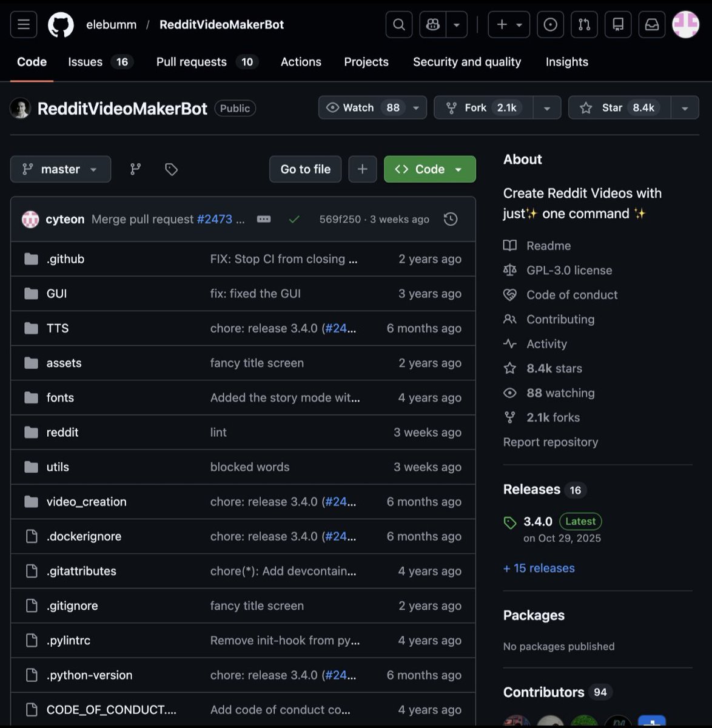This screenshot has height=728, width=712.
Task: Open the Insights tab
Action: [x=567, y=62]
